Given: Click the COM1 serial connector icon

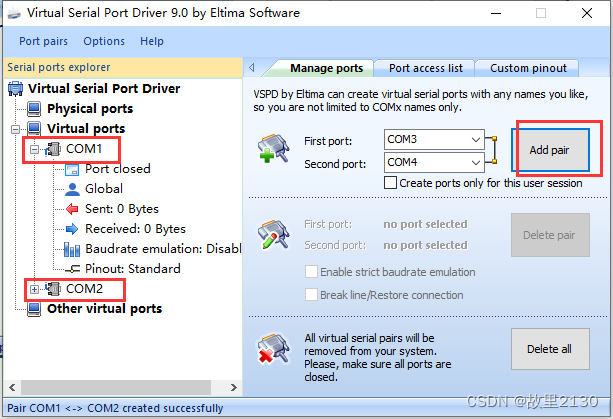Looking at the screenshot, I should click(53, 149).
